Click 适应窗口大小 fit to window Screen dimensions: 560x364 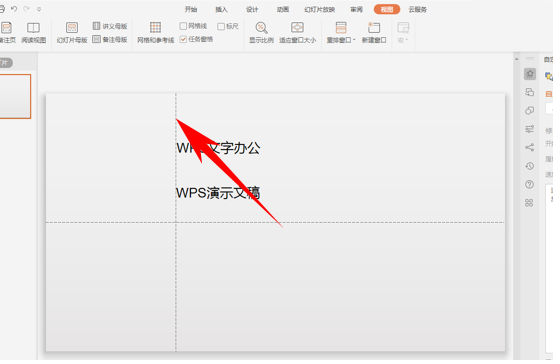pyautogui.click(x=297, y=33)
